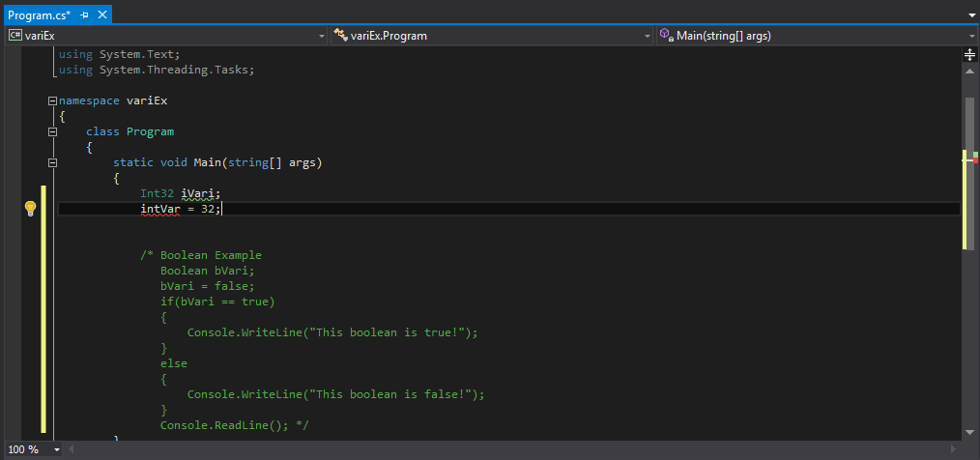Image resolution: width=980 pixels, height=460 pixels.
Task: Click on 'using System.Text;' line
Action: tap(120, 54)
